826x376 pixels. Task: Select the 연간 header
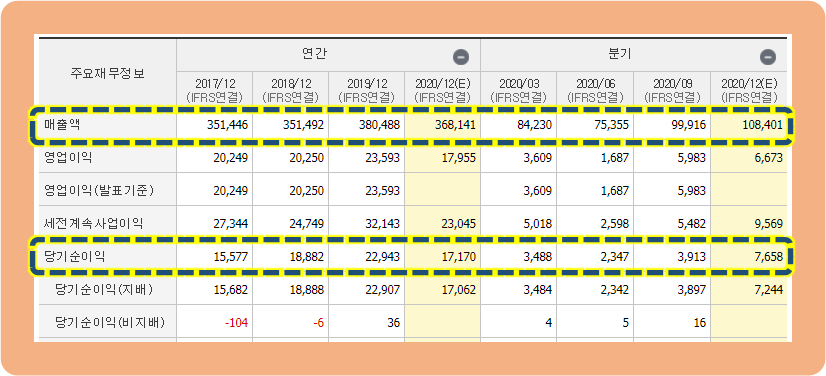coord(313,54)
